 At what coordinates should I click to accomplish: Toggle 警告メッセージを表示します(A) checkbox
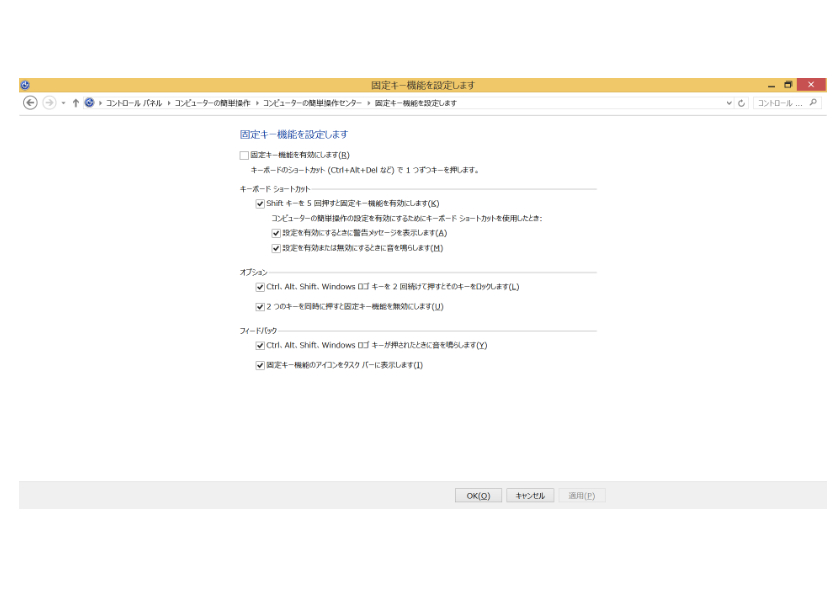point(276,233)
